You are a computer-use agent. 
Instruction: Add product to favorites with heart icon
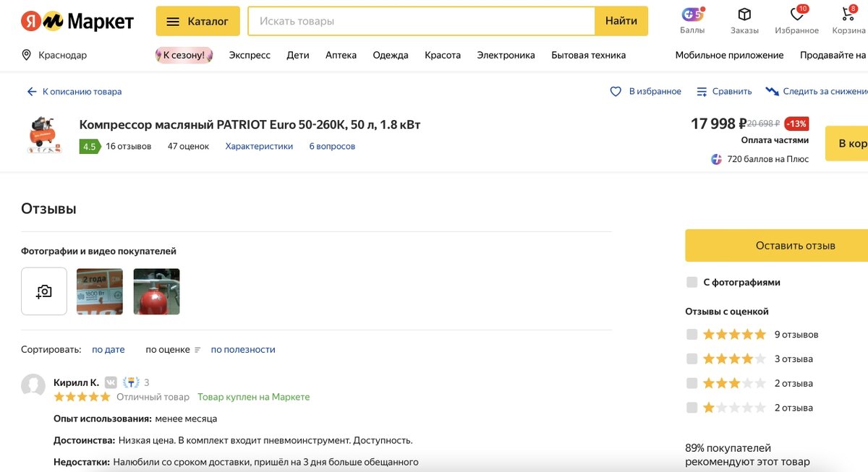(x=616, y=92)
